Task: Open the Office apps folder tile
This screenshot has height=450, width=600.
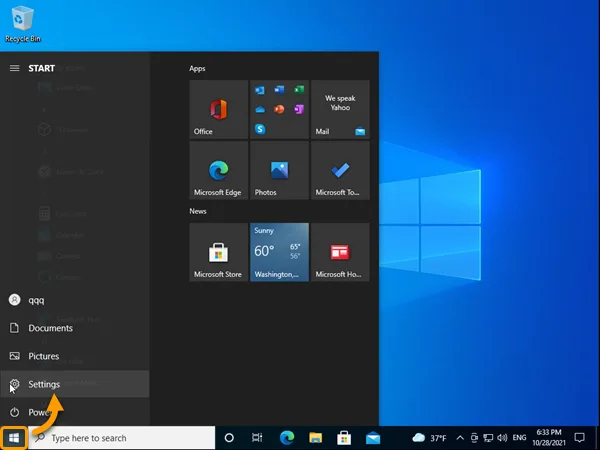Action: [x=279, y=109]
